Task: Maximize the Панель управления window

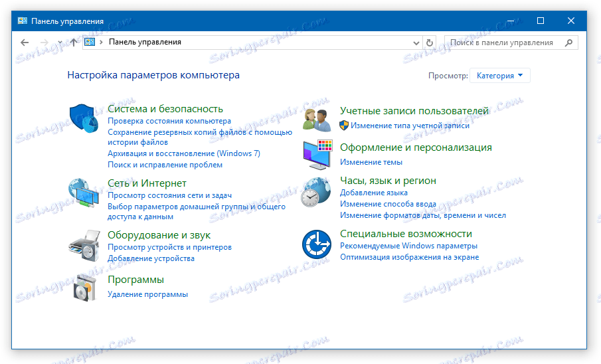Action: coord(541,21)
